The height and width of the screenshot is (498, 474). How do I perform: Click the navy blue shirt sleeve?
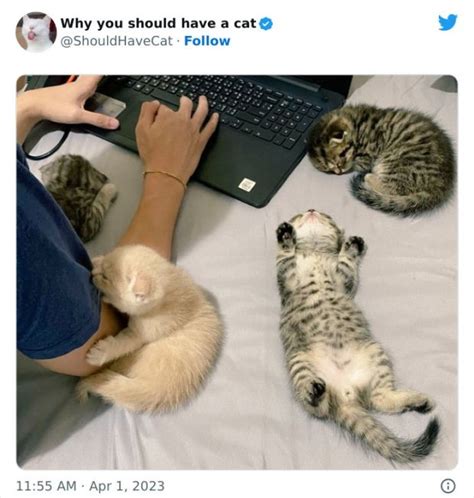pos(55,270)
